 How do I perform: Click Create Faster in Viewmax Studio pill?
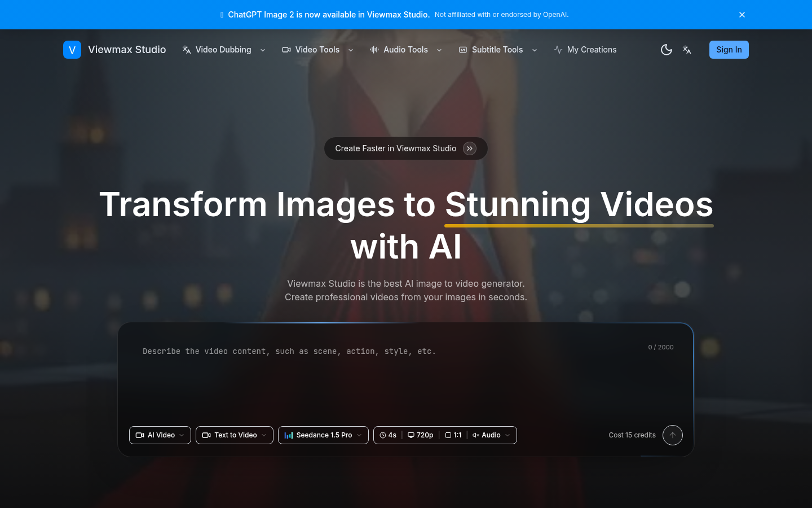coord(406,148)
